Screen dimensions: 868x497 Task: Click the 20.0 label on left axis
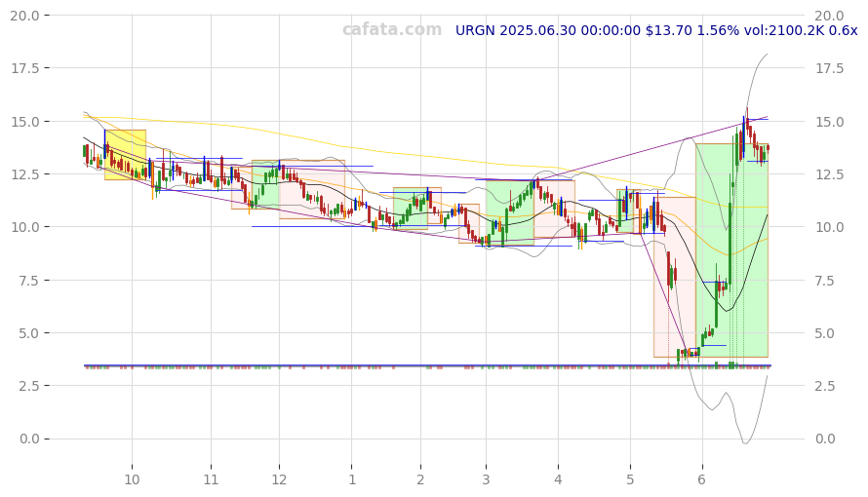click(x=25, y=16)
